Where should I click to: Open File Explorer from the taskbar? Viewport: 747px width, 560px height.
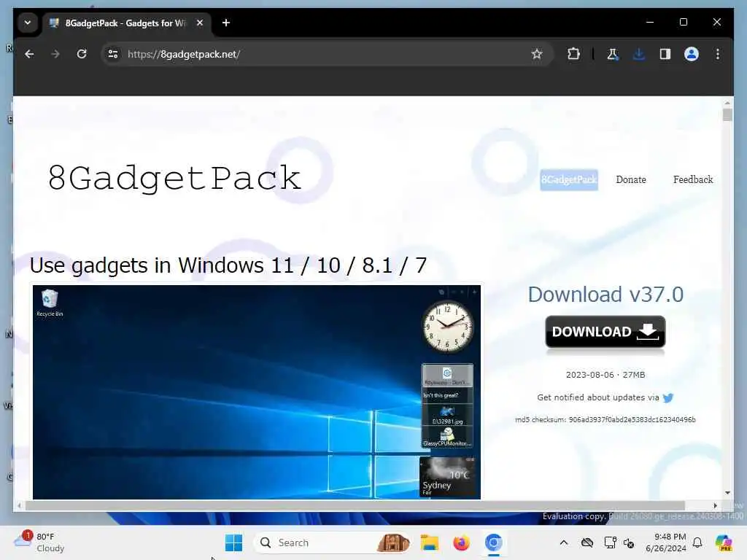click(429, 542)
